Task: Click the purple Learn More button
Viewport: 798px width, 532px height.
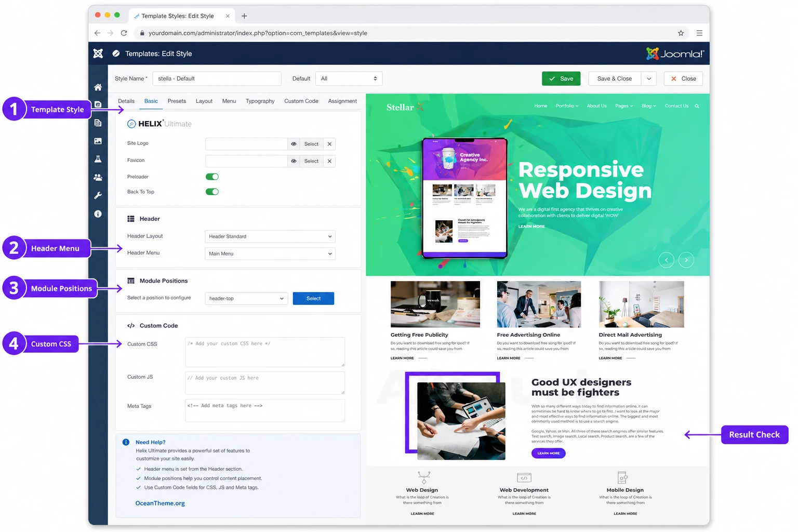Action: tap(548, 453)
